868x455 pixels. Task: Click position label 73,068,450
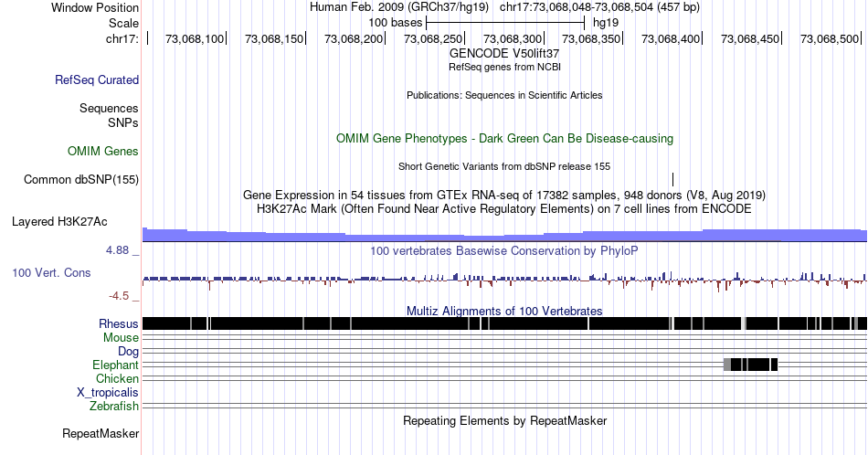[750, 38]
